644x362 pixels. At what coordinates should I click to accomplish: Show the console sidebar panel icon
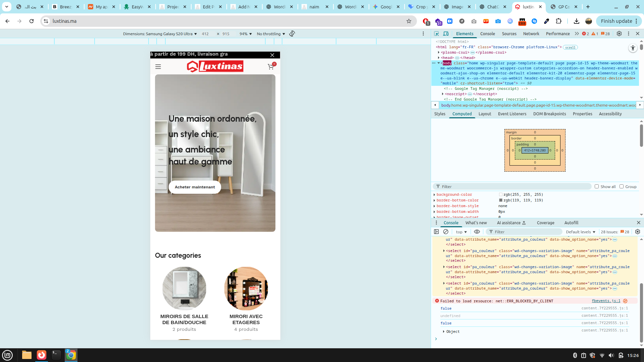click(x=436, y=232)
